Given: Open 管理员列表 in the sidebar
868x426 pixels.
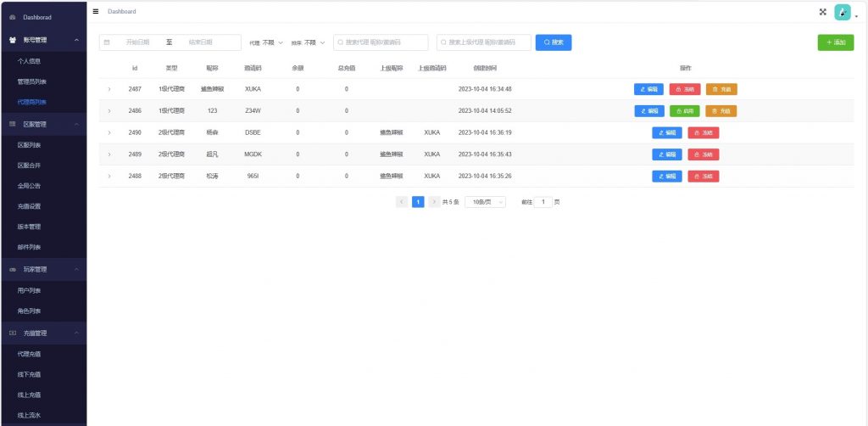Looking at the screenshot, I should [32, 81].
